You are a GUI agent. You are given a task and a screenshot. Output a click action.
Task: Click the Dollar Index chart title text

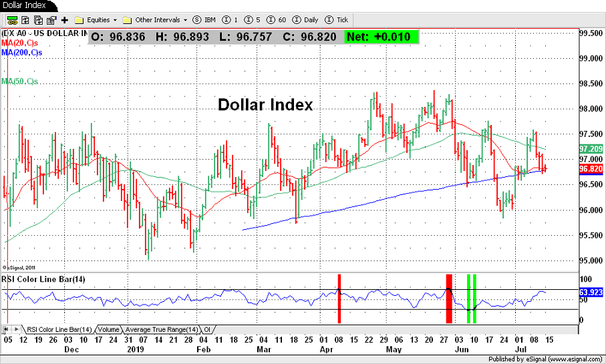[x=265, y=105]
